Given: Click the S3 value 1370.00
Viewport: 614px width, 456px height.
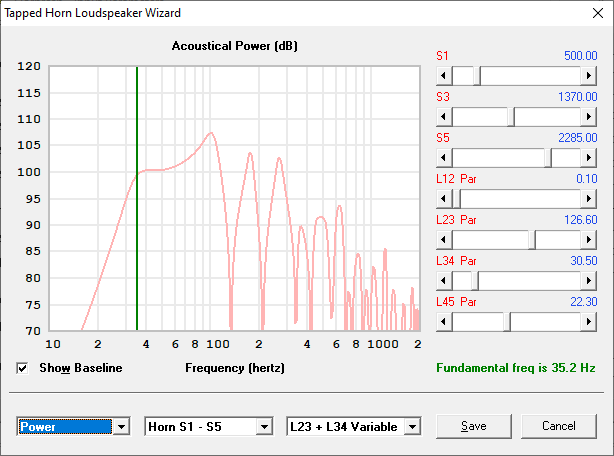Looking at the screenshot, I should tap(578, 97).
